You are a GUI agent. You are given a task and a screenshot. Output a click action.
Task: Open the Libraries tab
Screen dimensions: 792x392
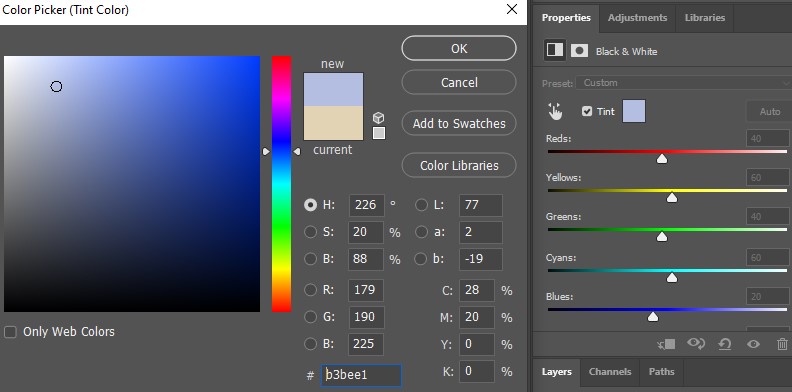705,18
